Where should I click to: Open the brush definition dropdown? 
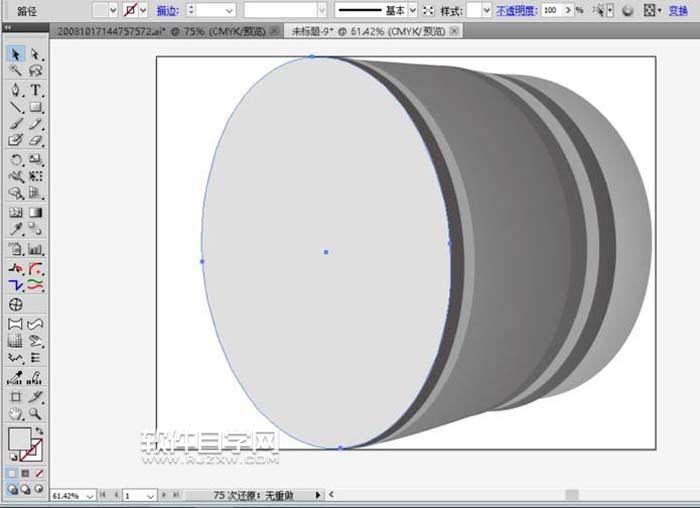pos(322,10)
